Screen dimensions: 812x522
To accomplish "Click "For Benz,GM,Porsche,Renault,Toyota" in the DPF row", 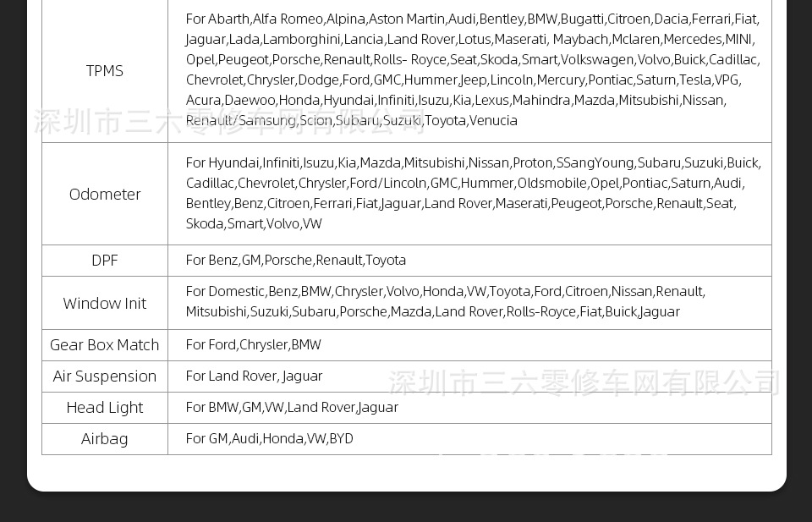I will click(296, 261).
